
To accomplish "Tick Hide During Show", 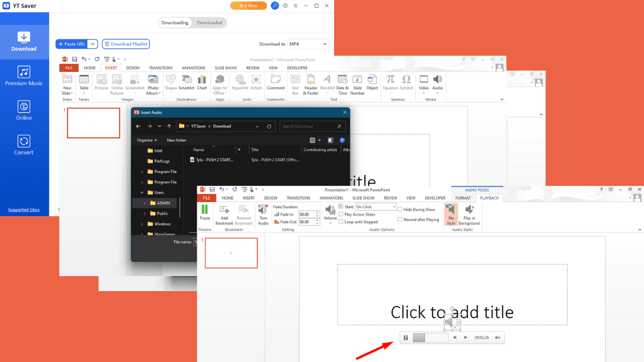I will coord(400,209).
